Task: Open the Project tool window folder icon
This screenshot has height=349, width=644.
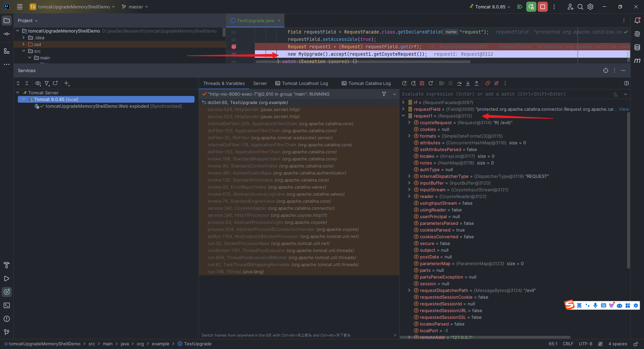Action: (x=7, y=20)
